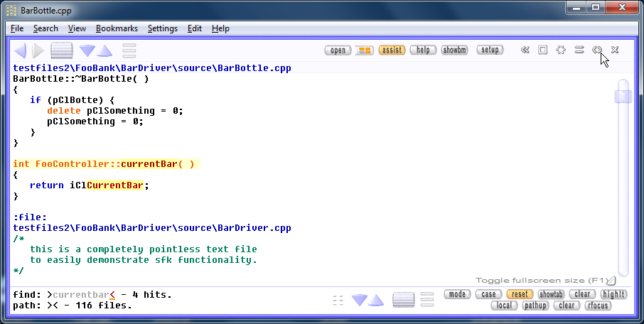The width and height of the screenshot is (644, 324).
Task: Toggle the assist button
Action: 392,50
